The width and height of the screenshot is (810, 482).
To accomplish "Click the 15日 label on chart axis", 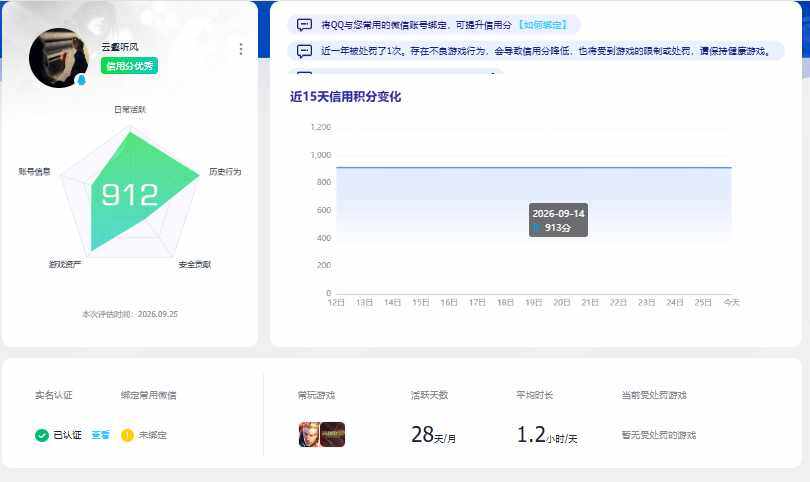I will (421, 302).
